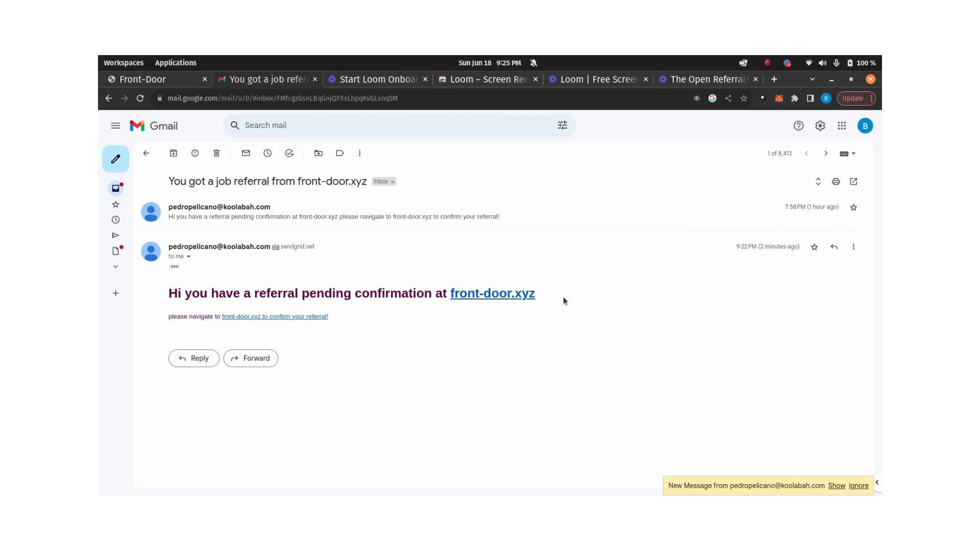Switch to The Open Referrals tab
Viewport: 980px width, 551px height.
708,79
